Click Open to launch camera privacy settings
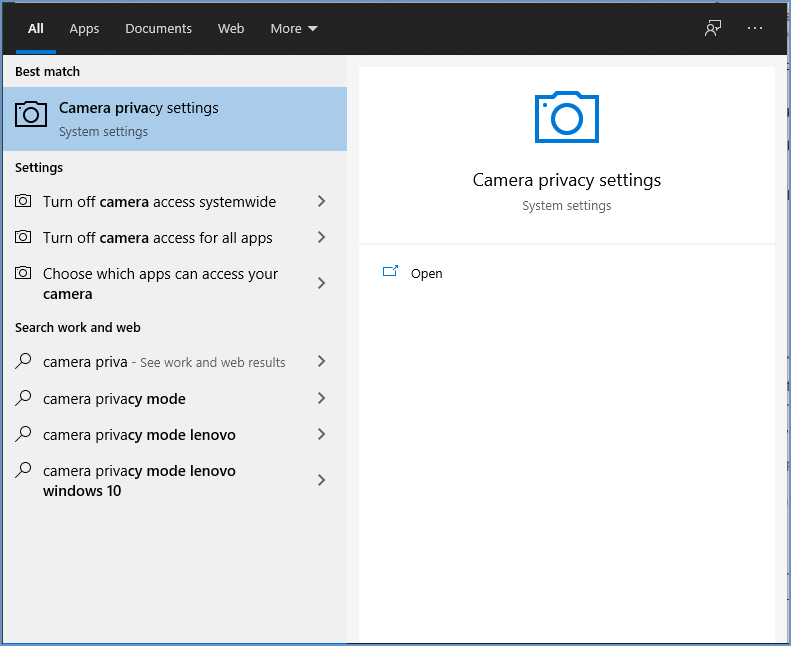Screen dimensions: 791x646 click(x=426, y=273)
